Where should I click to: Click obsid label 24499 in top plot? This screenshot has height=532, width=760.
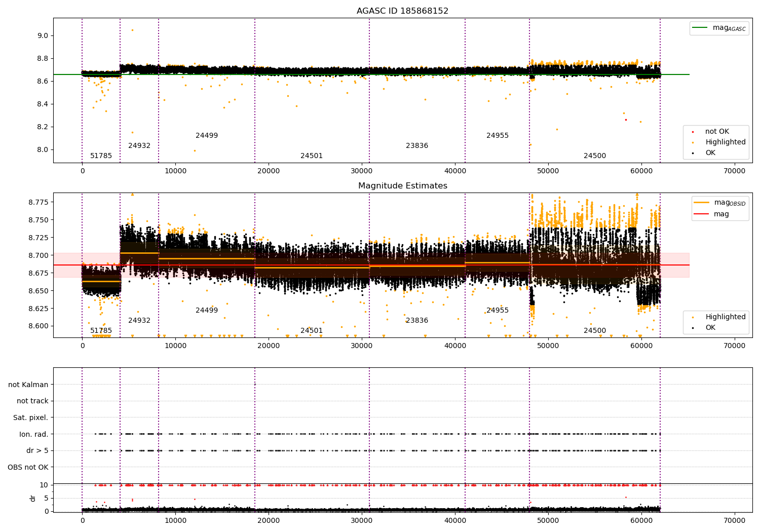tap(207, 136)
